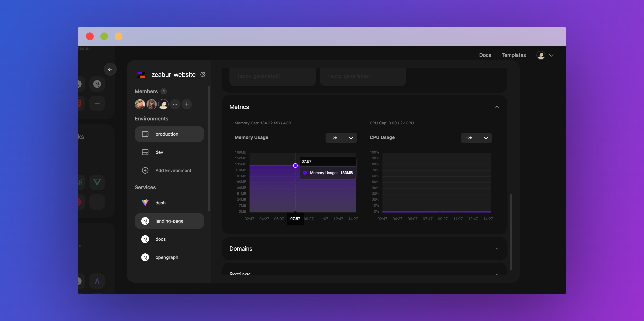Switch to the dev environment
Viewport: 644px width, 321px height.
(x=159, y=152)
